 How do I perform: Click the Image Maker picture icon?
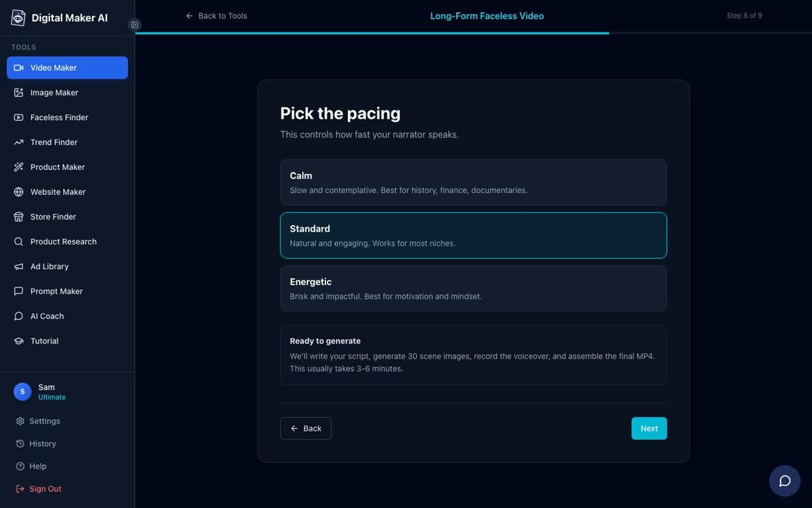[x=18, y=93]
